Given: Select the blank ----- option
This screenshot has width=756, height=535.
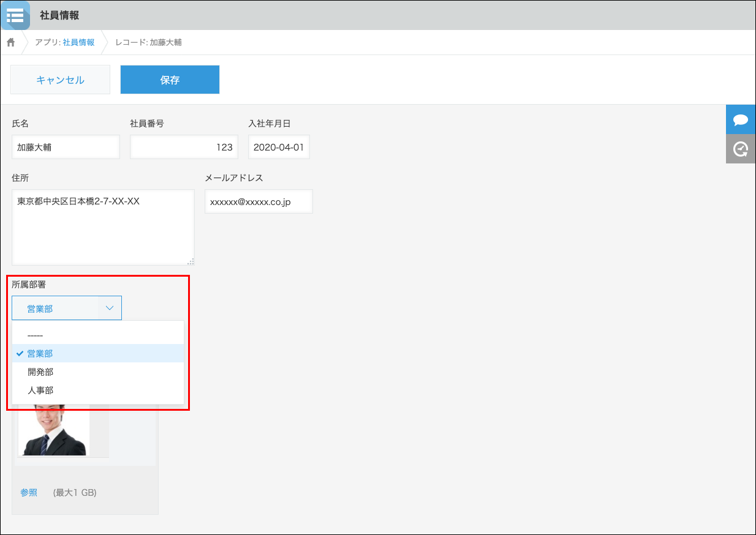Looking at the screenshot, I should click(98, 335).
